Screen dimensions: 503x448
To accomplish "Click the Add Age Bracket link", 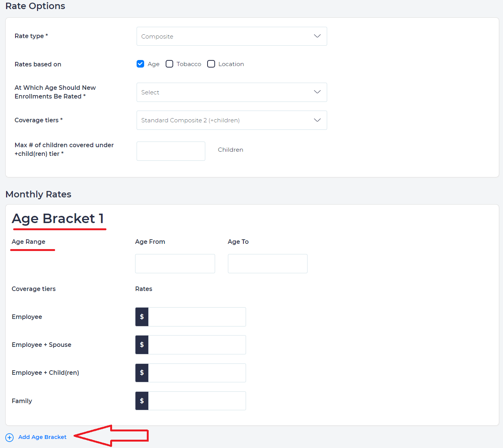I will point(42,437).
